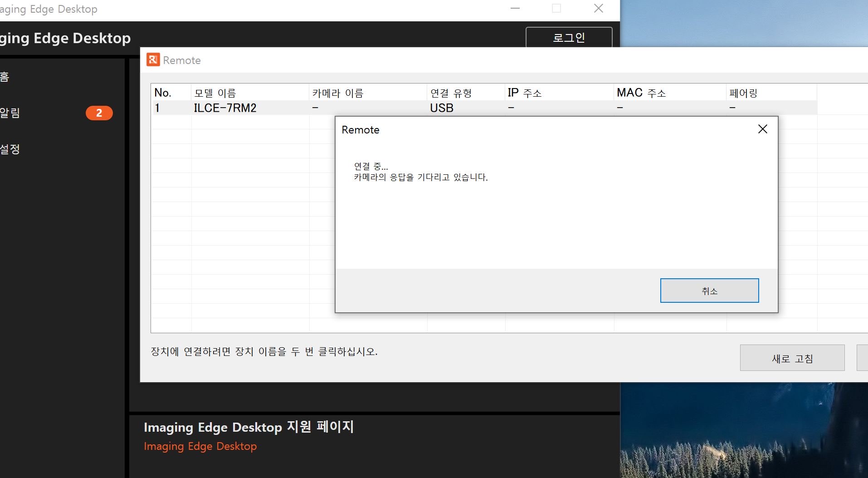Go to the 홈 home menu item
The width and height of the screenshot is (868, 478).
(x=5, y=77)
